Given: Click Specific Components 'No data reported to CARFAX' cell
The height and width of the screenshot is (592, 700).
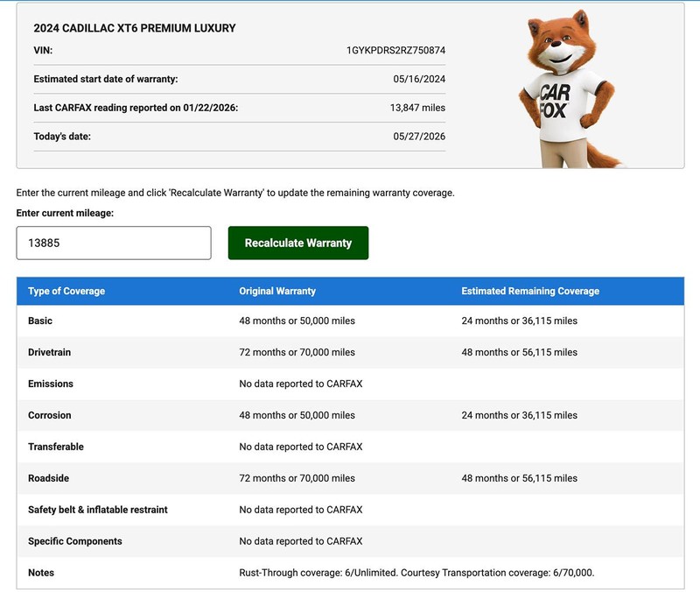Looking at the screenshot, I should click(301, 541).
